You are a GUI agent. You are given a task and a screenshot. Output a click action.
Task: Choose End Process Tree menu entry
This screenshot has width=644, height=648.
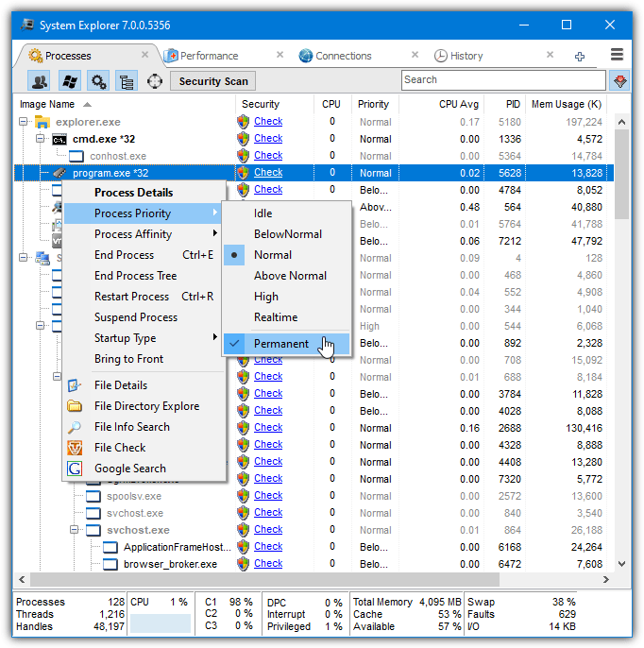click(x=143, y=276)
